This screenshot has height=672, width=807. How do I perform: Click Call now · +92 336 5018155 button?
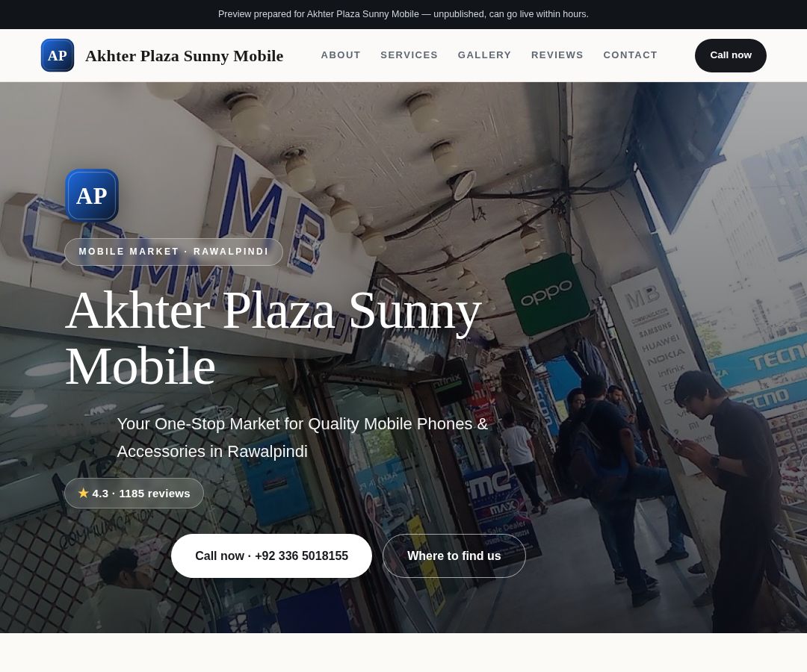pos(271,556)
